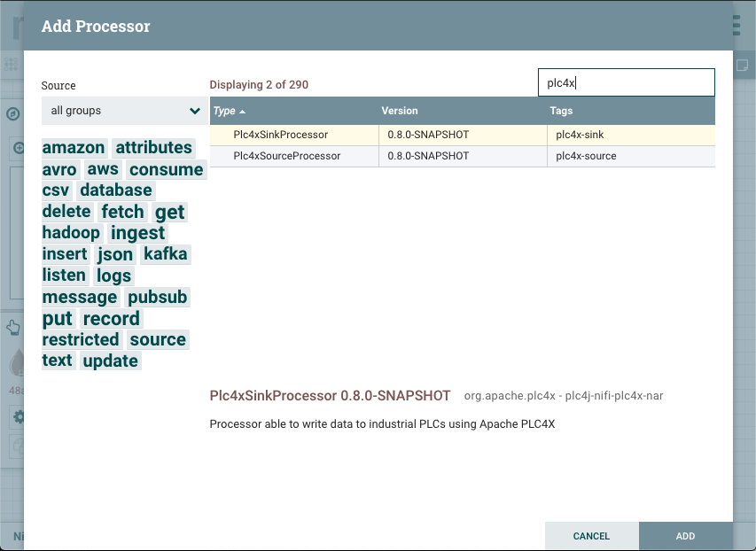The image size is (756, 551).
Task: Choose the 'kafka' tag in tag cloud
Action: [166, 254]
